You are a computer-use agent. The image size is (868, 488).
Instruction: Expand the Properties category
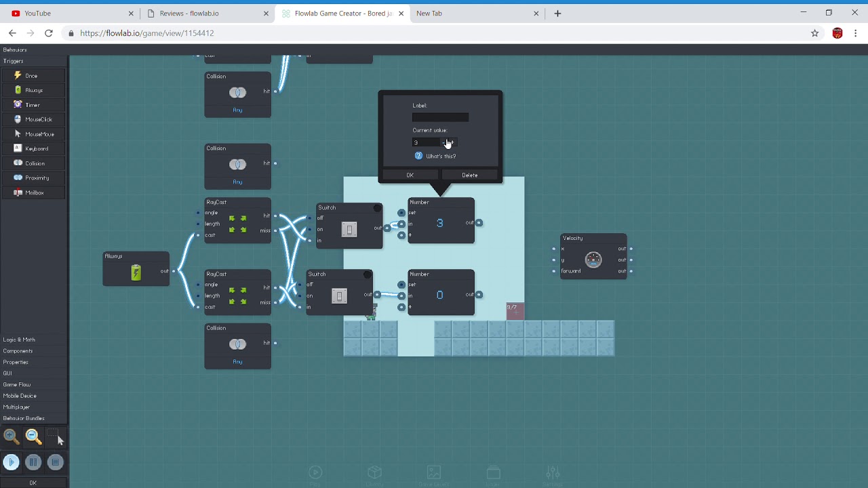tap(16, 362)
